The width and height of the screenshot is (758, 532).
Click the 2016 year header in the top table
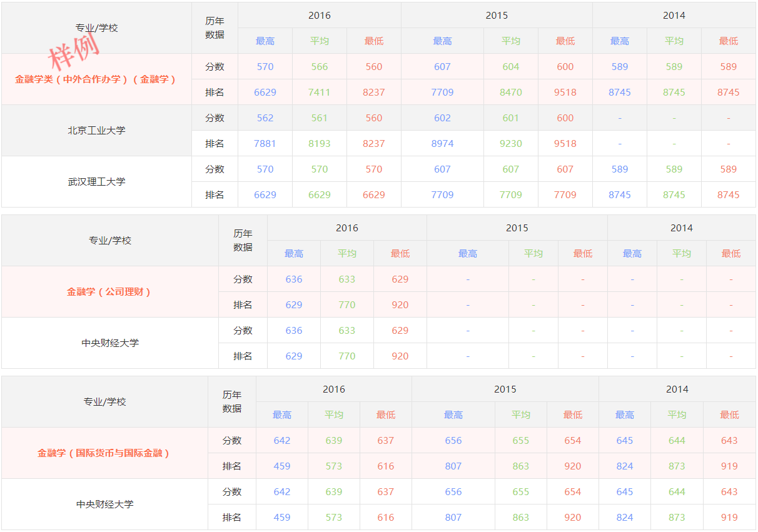(x=320, y=16)
